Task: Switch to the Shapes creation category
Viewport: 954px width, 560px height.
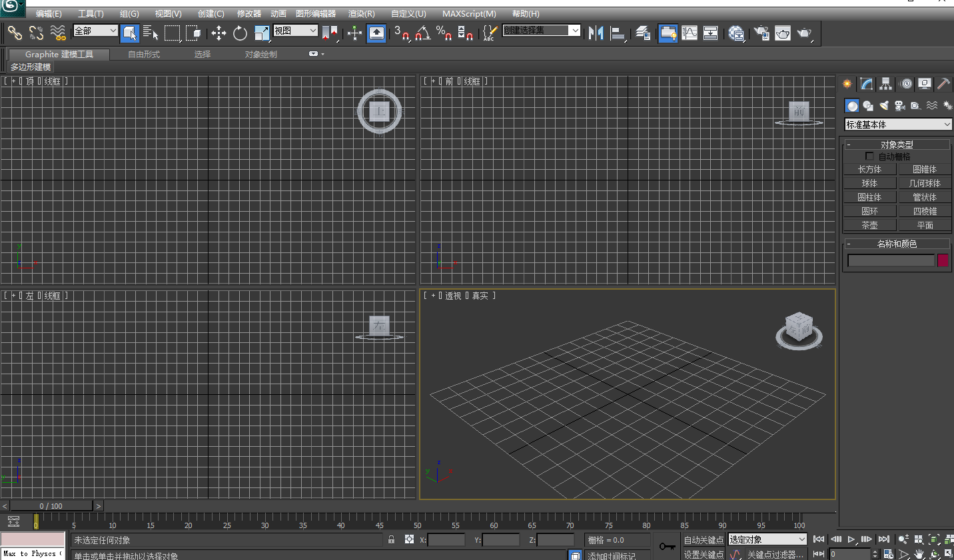Action: point(868,105)
